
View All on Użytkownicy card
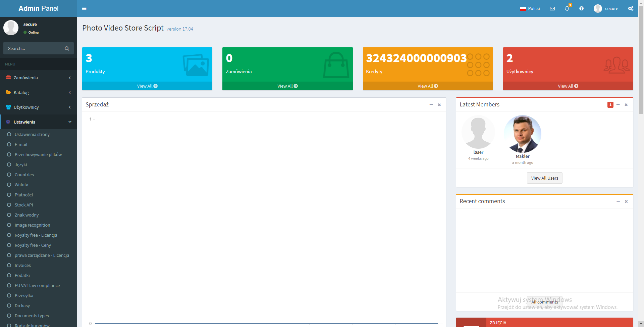[x=568, y=86]
